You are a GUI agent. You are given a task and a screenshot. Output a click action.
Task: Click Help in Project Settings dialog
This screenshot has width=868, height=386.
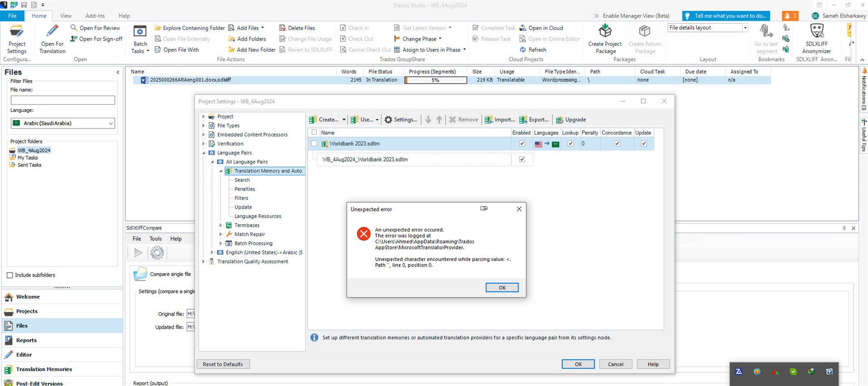[x=653, y=364]
